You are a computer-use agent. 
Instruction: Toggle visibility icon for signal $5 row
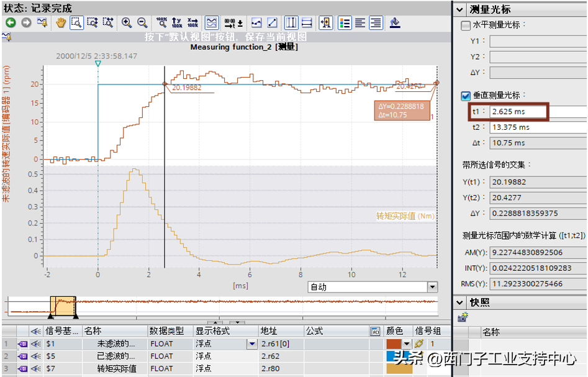[x=36, y=356]
